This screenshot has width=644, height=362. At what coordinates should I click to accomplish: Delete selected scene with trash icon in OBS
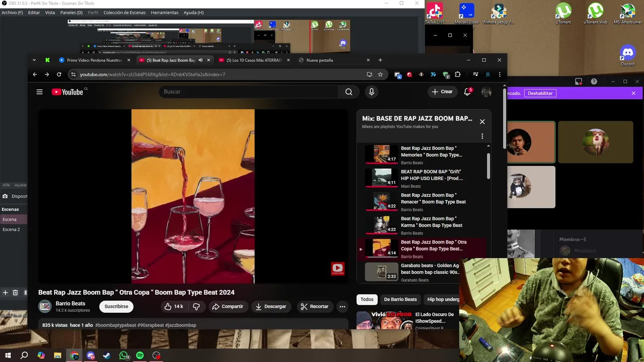coord(15,293)
